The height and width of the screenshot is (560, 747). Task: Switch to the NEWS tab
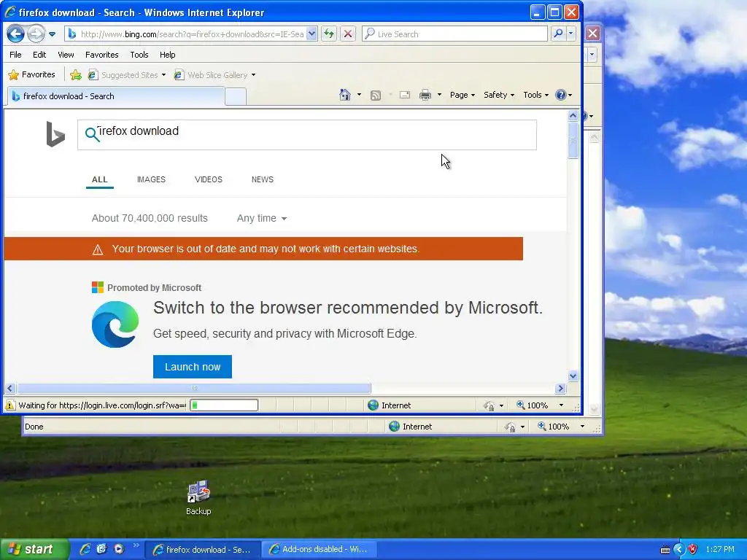point(263,179)
